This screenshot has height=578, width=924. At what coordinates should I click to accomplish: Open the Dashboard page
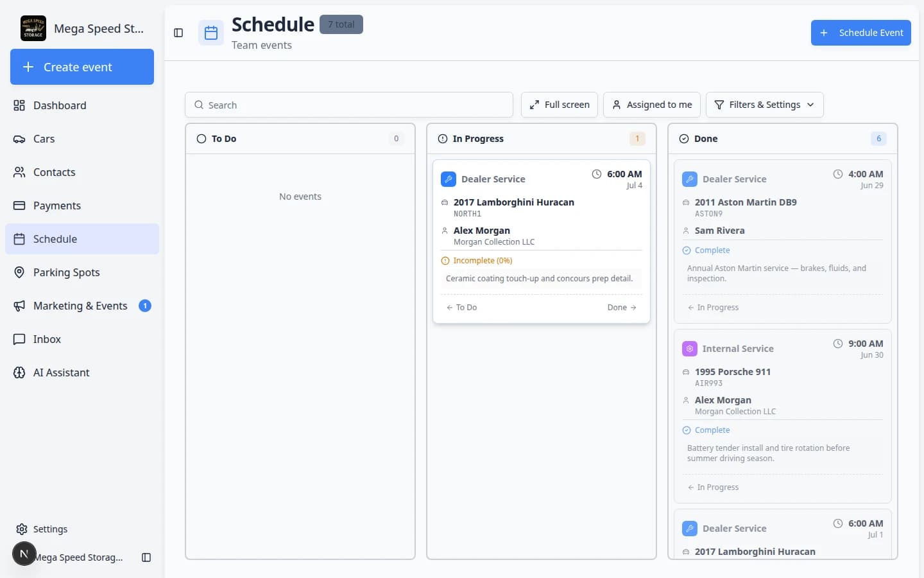point(82,105)
